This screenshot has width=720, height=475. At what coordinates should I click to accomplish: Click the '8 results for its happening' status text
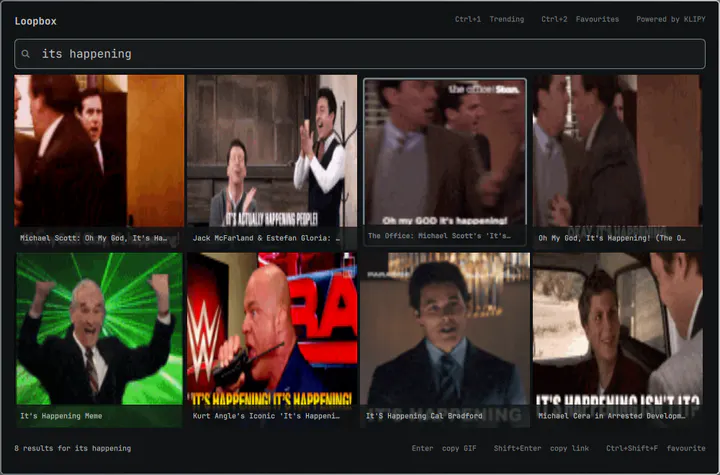pyautogui.click(x=73, y=448)
